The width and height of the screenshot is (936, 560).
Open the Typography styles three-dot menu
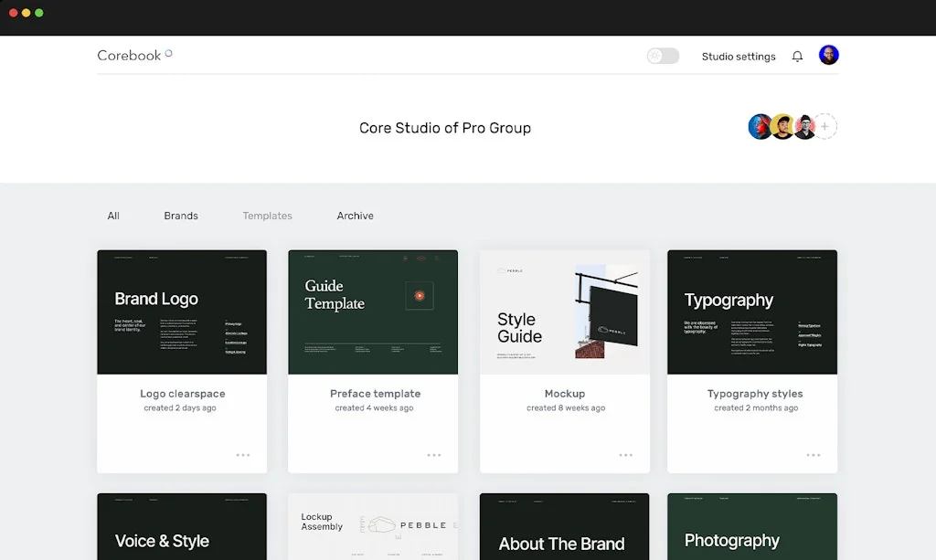click(x=814, y=453)
